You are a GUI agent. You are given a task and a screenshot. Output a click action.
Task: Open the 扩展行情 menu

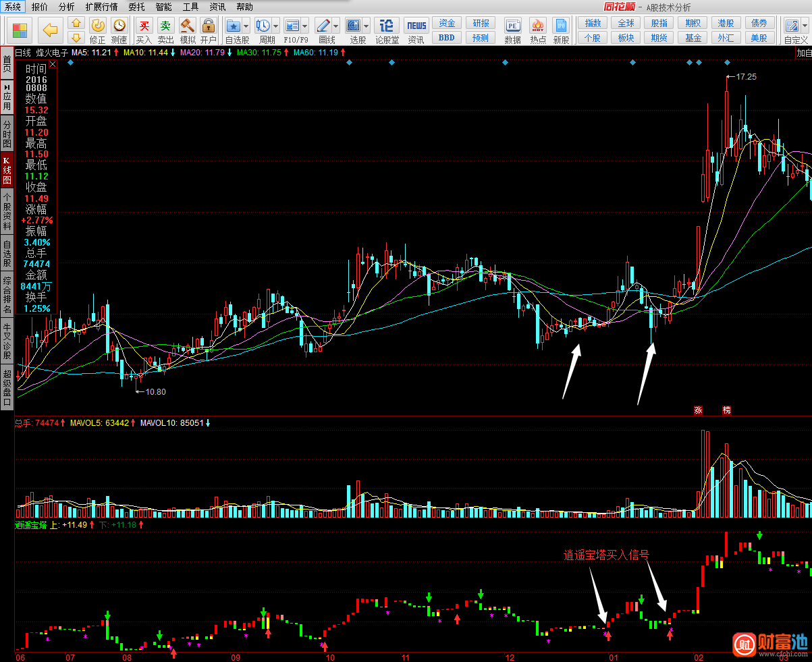point(101,7)
